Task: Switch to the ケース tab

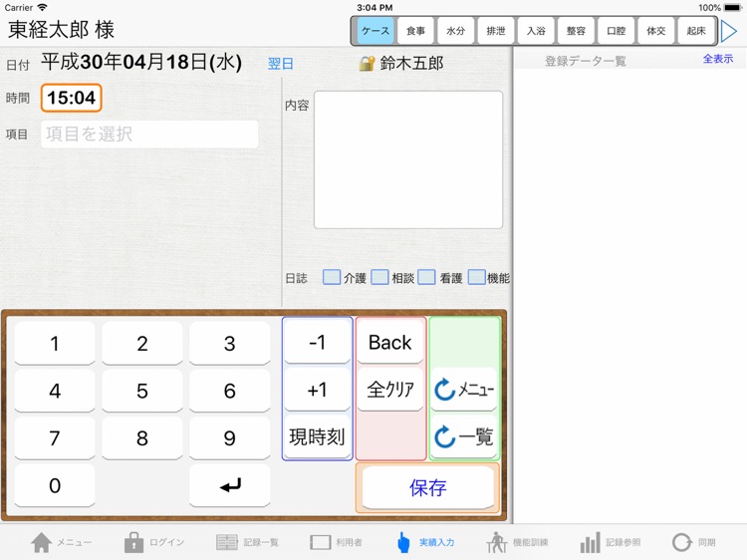Action: pos(375,31)
